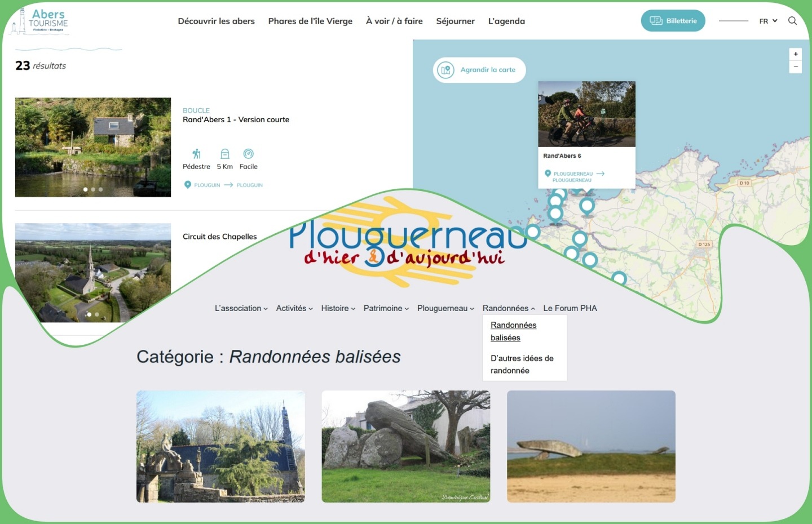Image resolution: width=812 pixels, height=524 pixels.
Task: Click the Randonnées balisées link
Action: 513,331
